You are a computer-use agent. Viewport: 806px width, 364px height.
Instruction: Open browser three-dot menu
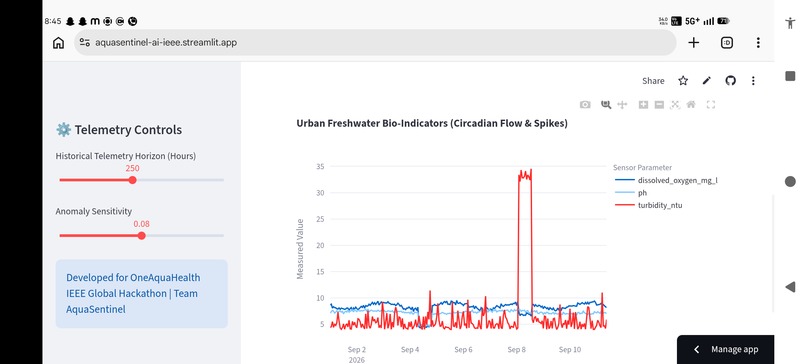[758, 43]
